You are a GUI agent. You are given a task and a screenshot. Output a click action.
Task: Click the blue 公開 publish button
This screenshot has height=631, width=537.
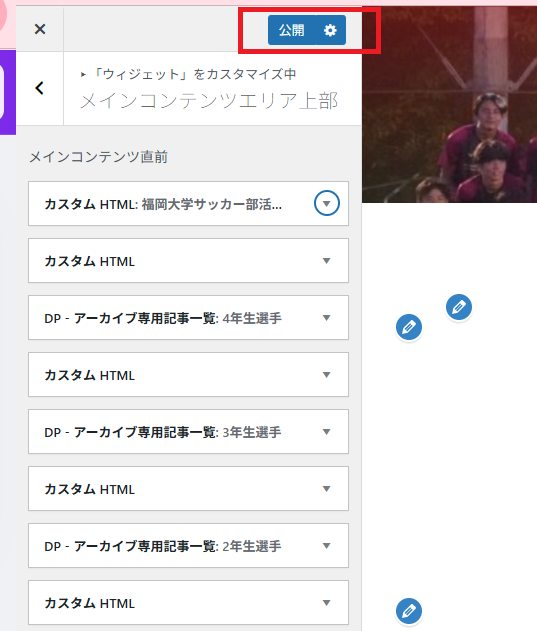pyautogui.click(x=292, y=30)
